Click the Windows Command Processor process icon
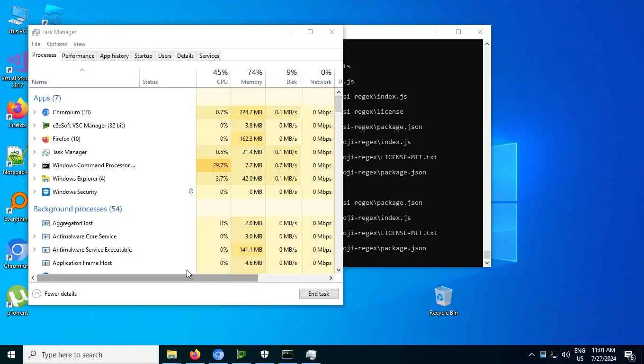 click(x=46, y=165)
